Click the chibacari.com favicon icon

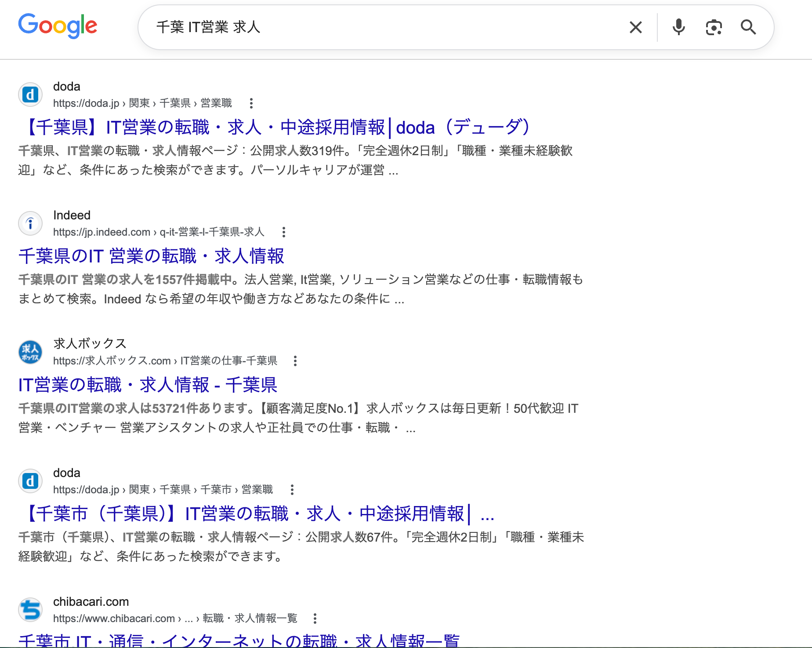pos(30,610)
